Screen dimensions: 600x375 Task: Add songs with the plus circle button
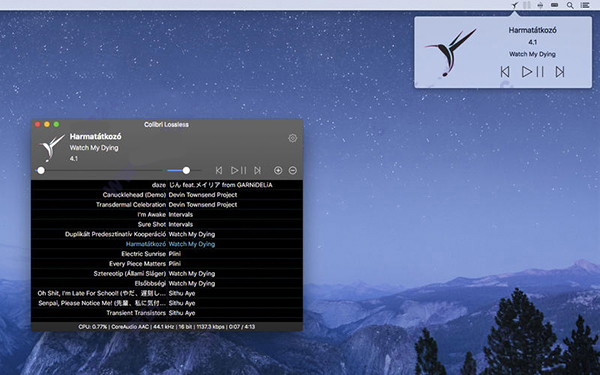[278, 170]
